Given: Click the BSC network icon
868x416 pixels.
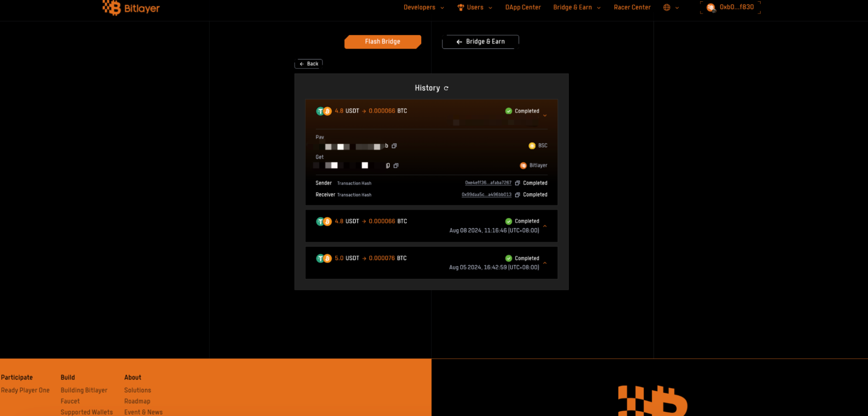Looking at the screenshot, I should (532, 146).
